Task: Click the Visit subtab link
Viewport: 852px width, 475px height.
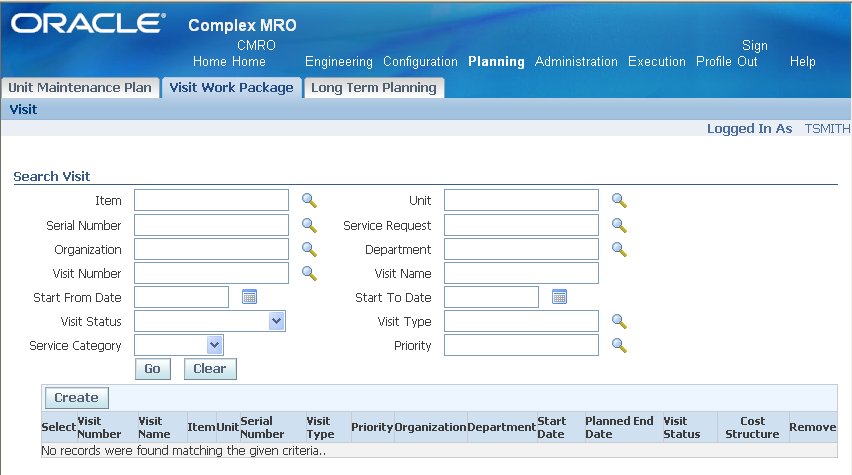Action: 23,109
